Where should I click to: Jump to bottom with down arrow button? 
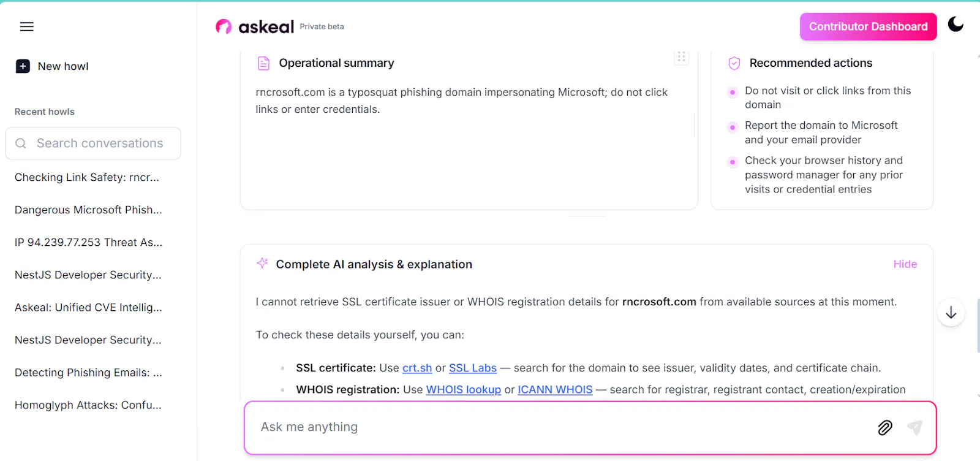click(951, 313)
